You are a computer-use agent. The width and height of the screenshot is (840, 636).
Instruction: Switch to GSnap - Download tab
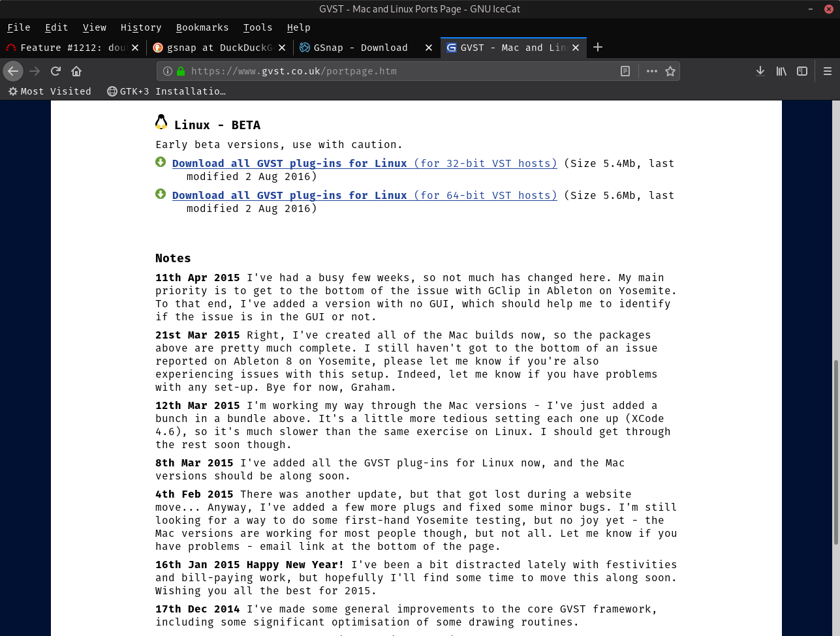pos(360,48)
